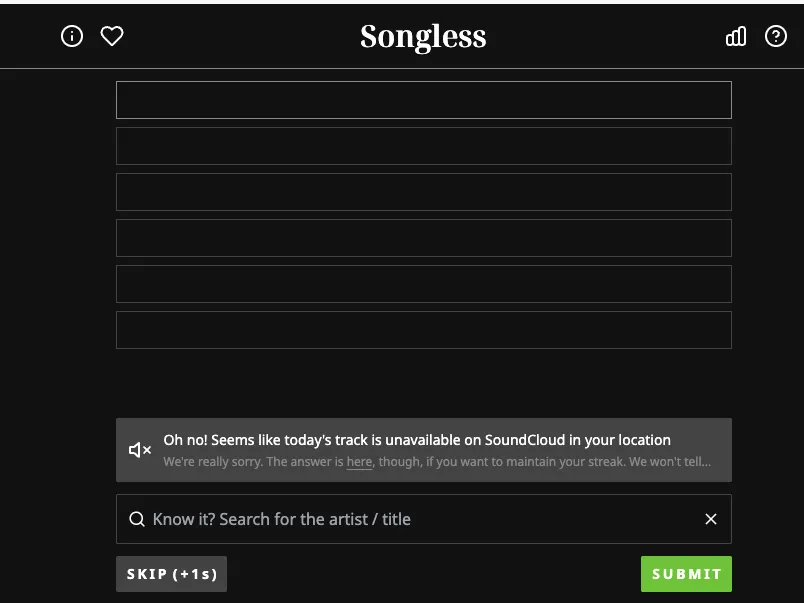
Task: Select the second guess row
Action: click(x=423, y=145)
